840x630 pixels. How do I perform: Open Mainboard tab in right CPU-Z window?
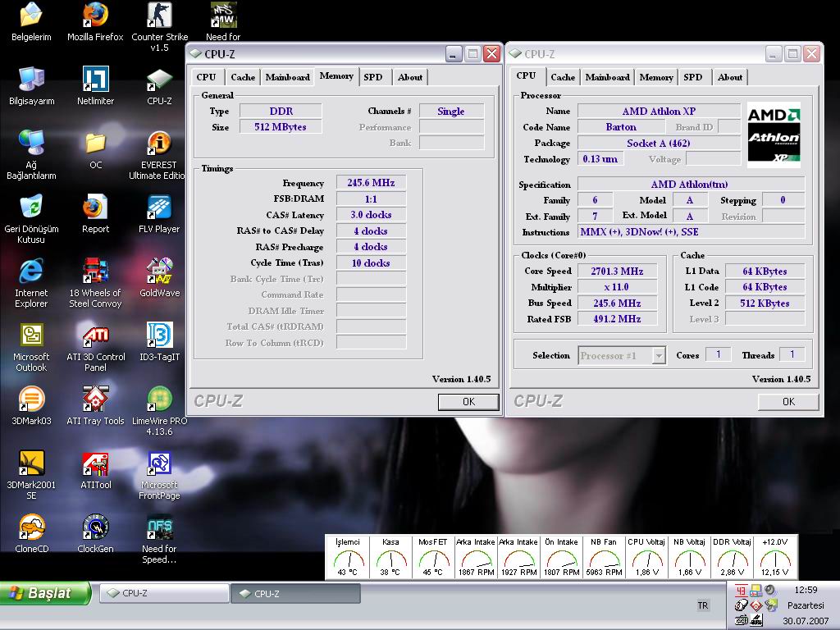(608, 77)
